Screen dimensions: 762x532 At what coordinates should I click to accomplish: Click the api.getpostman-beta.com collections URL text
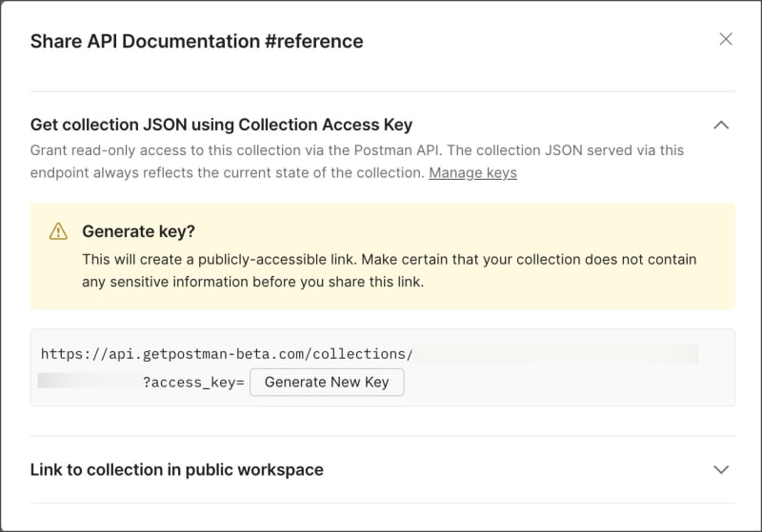(227, 354)
